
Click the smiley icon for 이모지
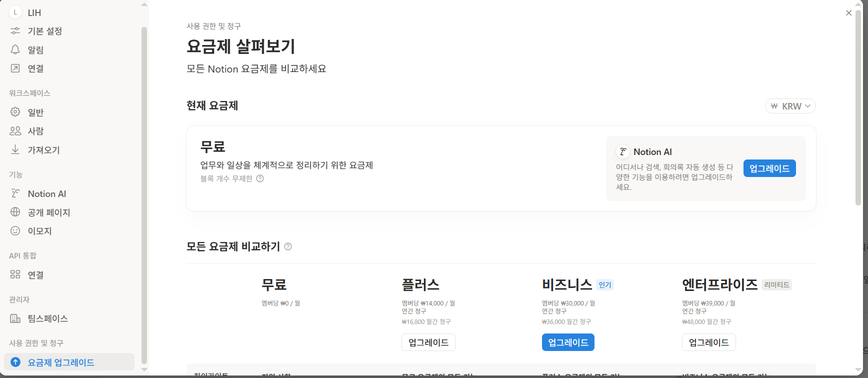coord(15,231)
